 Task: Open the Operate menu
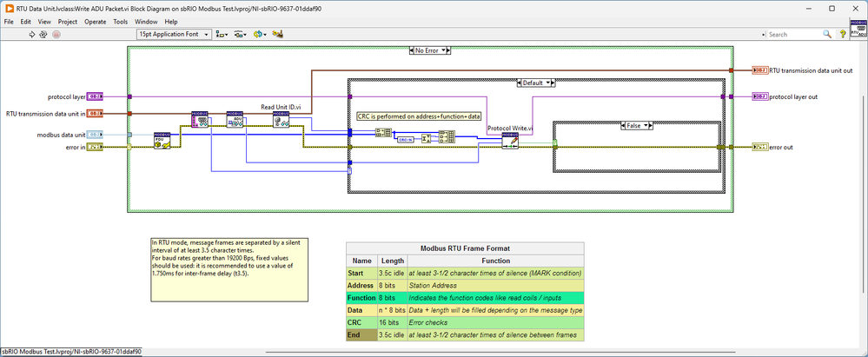[x=96, y=21]
